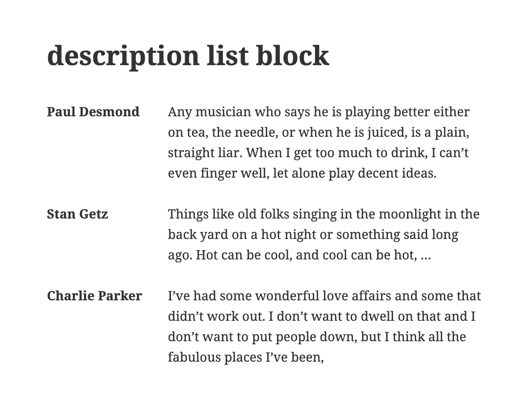The image size is (532, 403).
Task: Click the line starting 'straight liar. When I'
Action: [x=318, y=153]
